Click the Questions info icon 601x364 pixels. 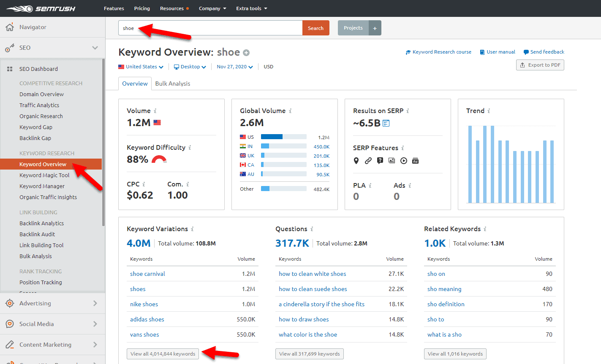coord(312,229)
